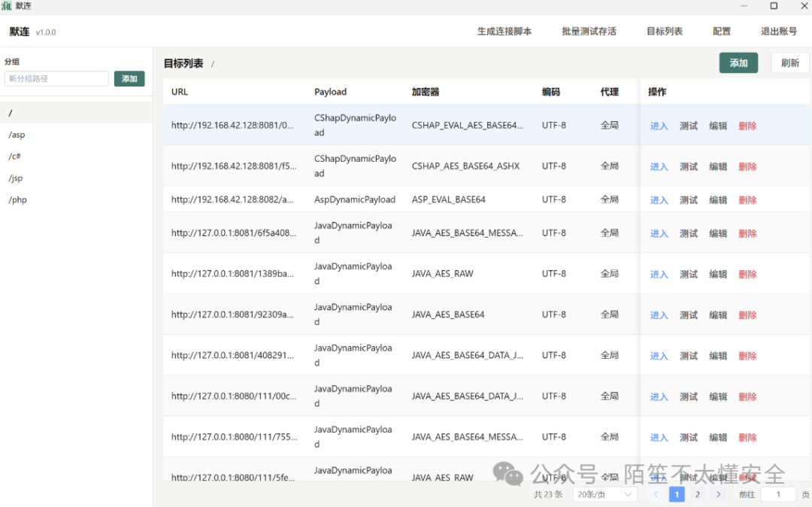Click 测试 for CSHAP_EVAL_AES_BASE64 row
The height and width of the screenshot is (507, 812).
coord(688,126)
